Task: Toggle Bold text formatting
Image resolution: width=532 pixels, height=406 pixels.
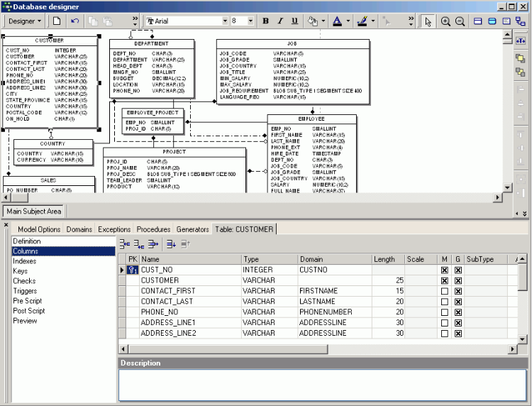Action: [x=266, y=21]
